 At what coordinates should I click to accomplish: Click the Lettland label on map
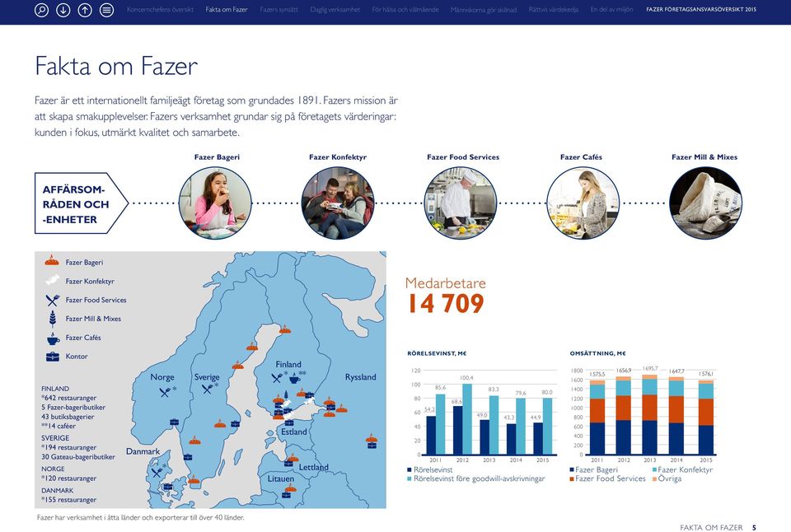(x=313, y=467)
